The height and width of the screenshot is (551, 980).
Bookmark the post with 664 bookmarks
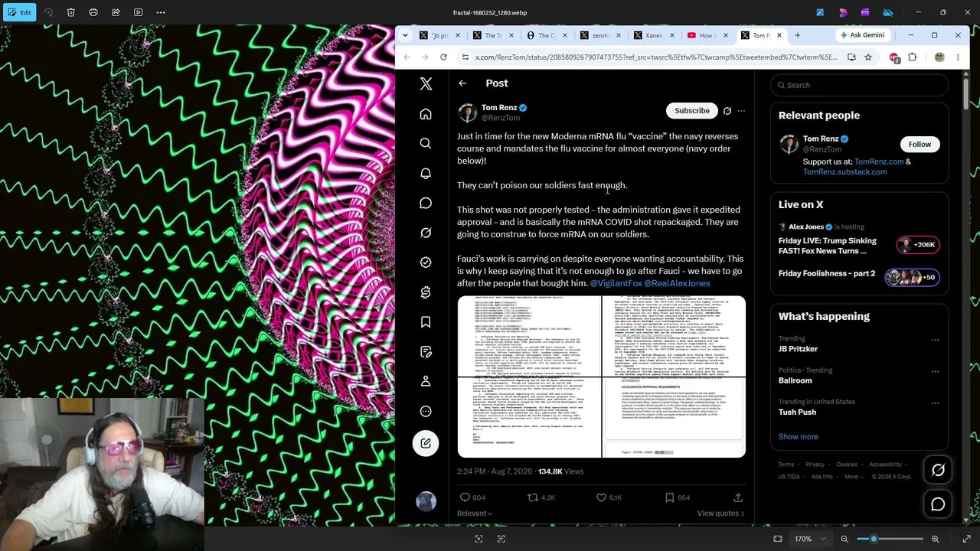669,497
